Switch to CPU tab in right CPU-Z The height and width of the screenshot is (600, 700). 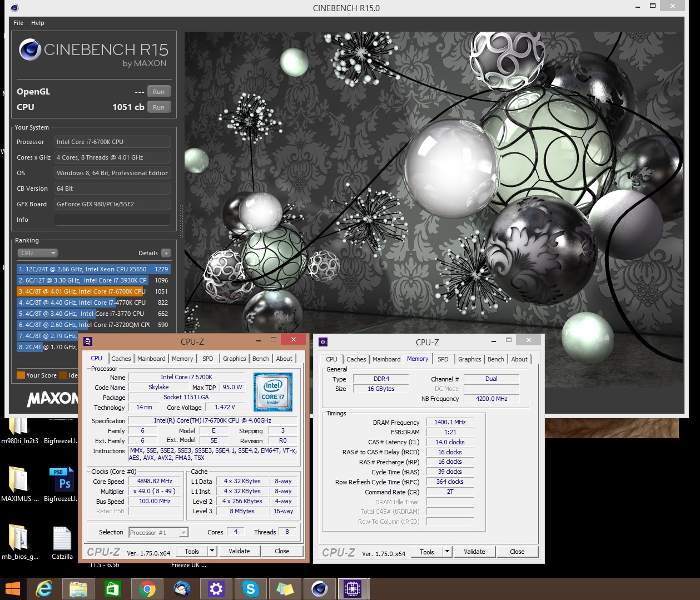[332, 359]
